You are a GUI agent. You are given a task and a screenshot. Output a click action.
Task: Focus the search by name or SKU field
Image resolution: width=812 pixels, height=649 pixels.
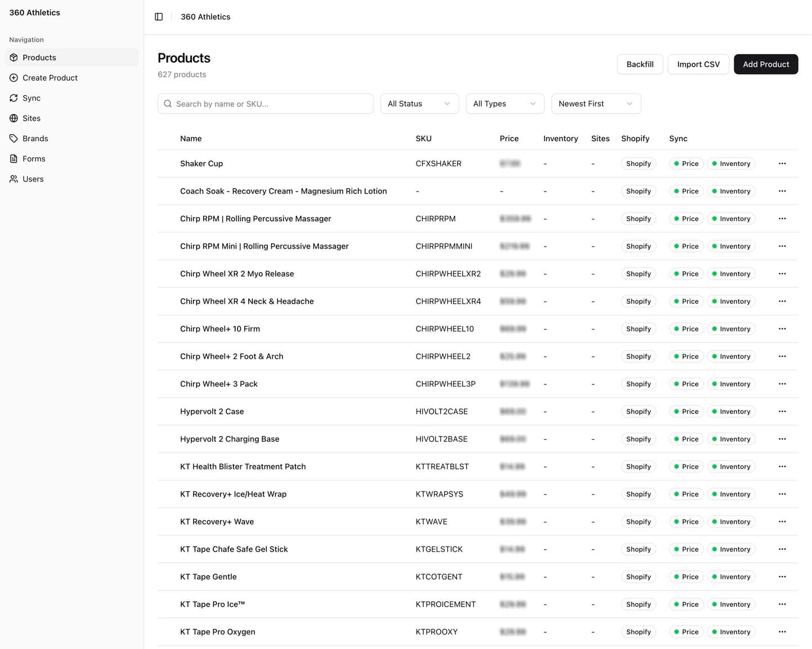point(266,103)
